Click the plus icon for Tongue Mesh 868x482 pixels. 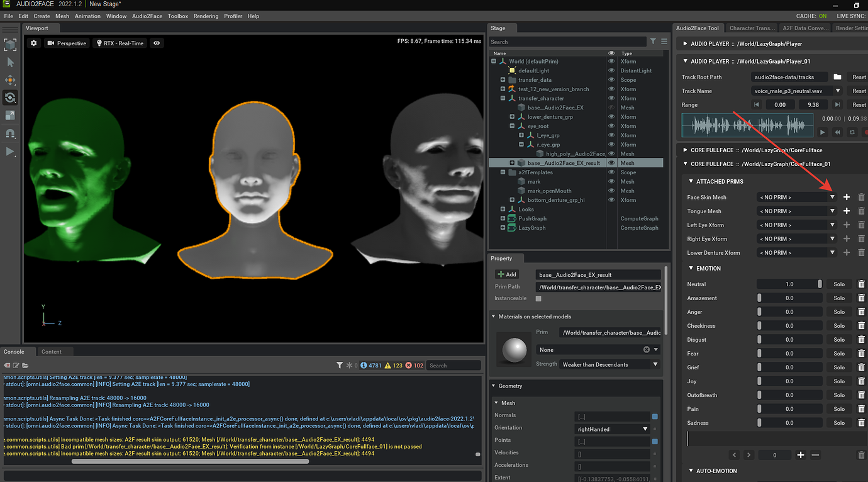(x=847, y=211)
